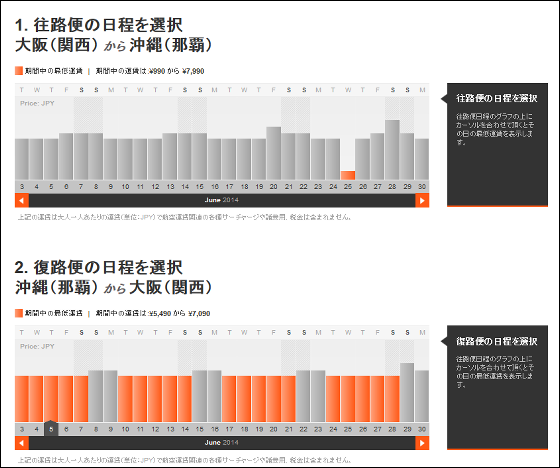Select outbound fare bar for June 14

[x=185, y=156]
